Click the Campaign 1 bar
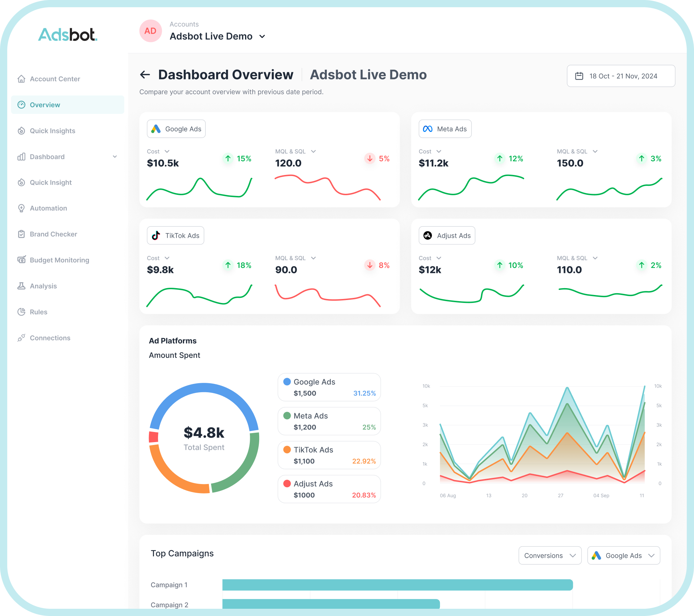Screen dimensions: 694x616 [x=397, y=585]
